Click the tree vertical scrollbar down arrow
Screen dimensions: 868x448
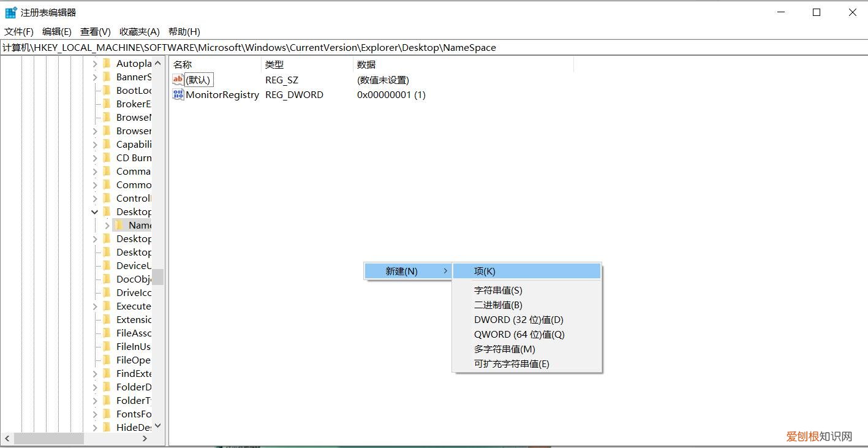tap(157, 426)
